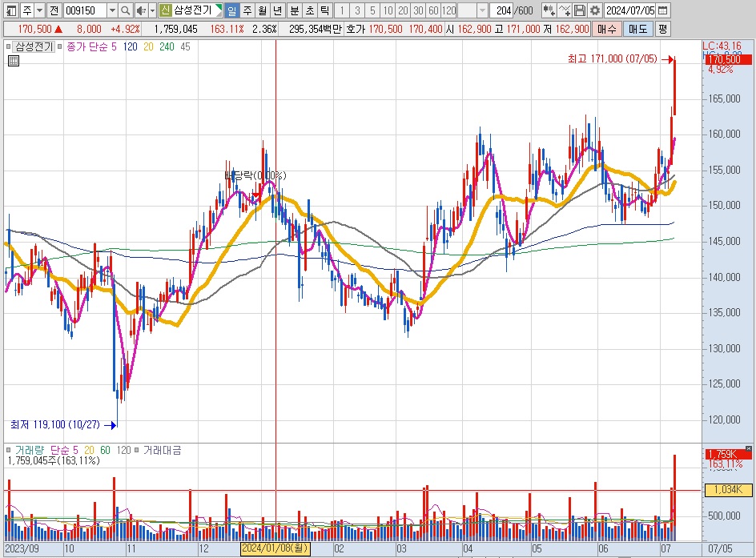Click the stock code 009150 field
Viewport: 756px width, 558px height.
coord(86,10)
